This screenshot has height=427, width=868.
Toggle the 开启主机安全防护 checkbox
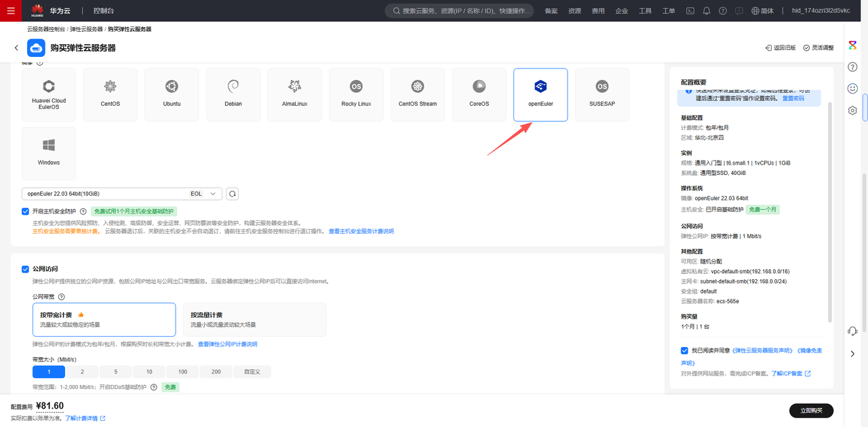(26, 211)
